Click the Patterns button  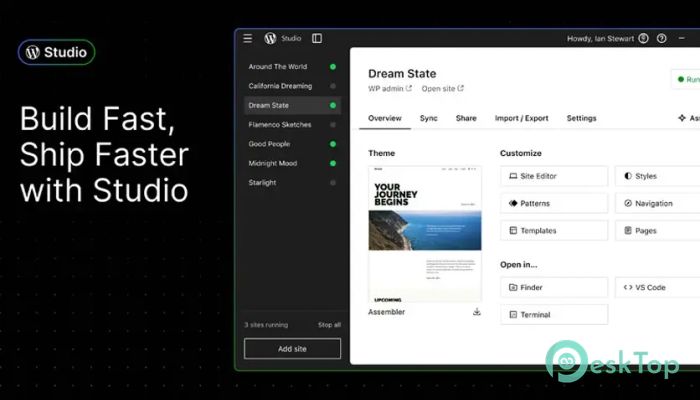[554, 204]
